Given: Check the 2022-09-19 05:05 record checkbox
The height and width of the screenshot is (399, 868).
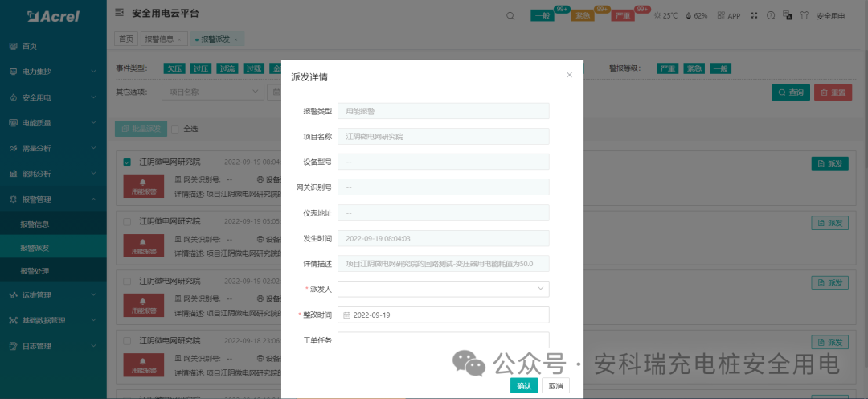Looking at the screenshot, I should tap(127, 222).
